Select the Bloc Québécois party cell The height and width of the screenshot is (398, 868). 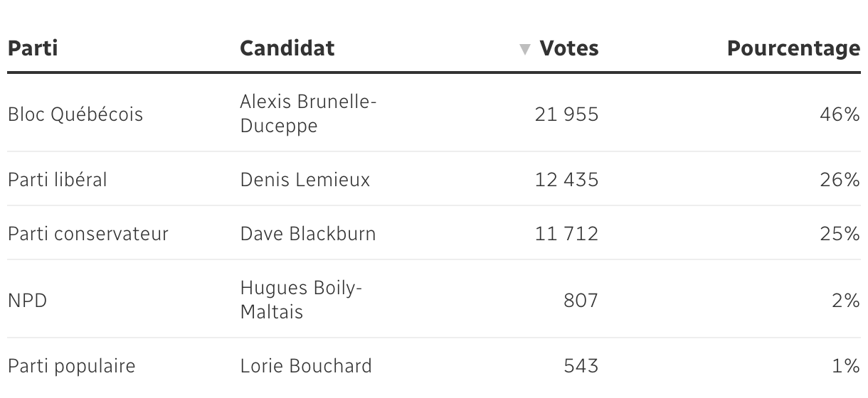tap(75, 114)
